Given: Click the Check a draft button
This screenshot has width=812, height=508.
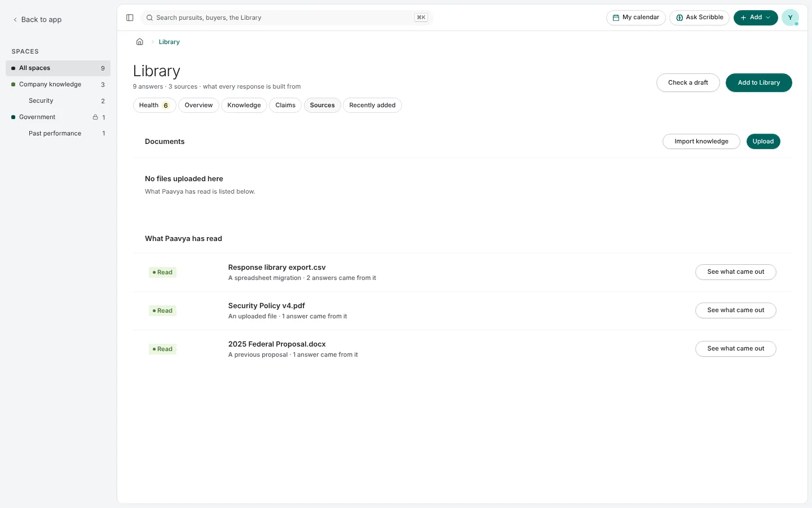Looking at the screenshot, I should coord(688,83).
